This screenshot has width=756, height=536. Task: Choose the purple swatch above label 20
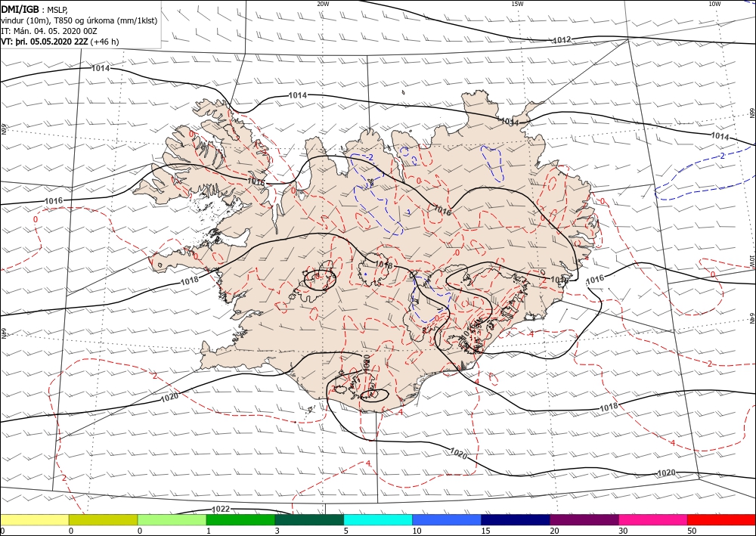pyautogui.click(x=584, y=519)
